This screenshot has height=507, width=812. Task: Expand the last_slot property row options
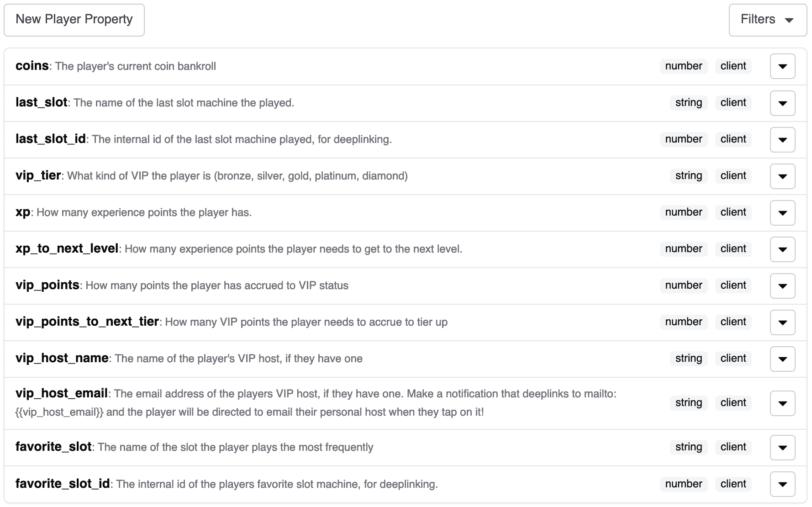tap(782, 103)
